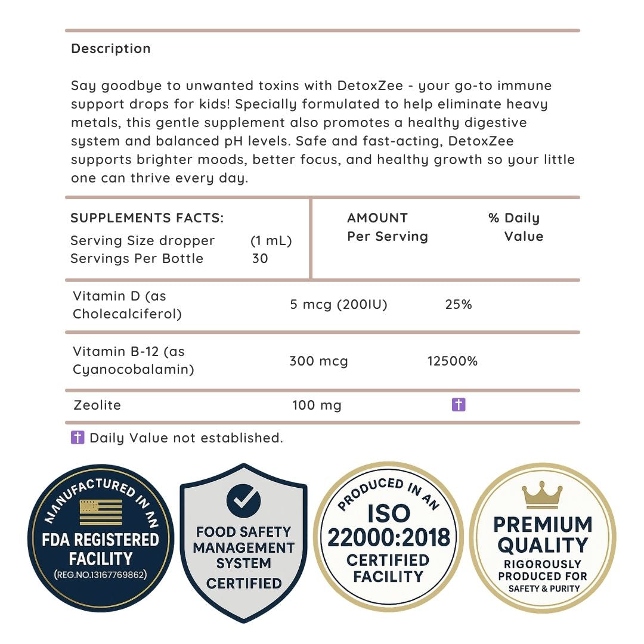The image size is (644, 644).
Task: Click the Zeolite ingredient row label
Action: pos(97,405)
